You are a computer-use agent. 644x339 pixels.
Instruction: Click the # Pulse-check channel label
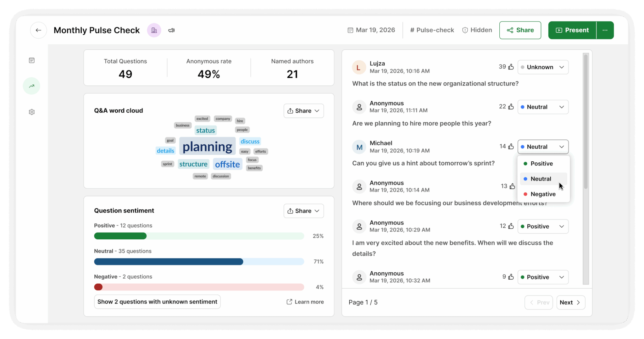click(x=432, y=30)
